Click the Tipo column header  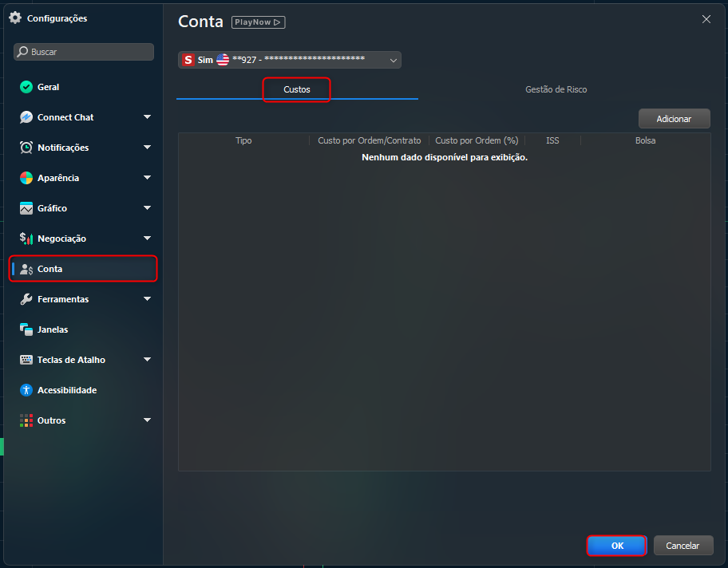click(x=243, y=140)
